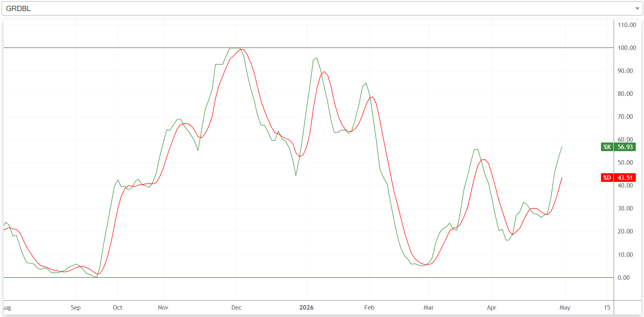This screenshot has width=644, height=317.
Task: Click the 100.00 price scale label
Action: [627, 48]
